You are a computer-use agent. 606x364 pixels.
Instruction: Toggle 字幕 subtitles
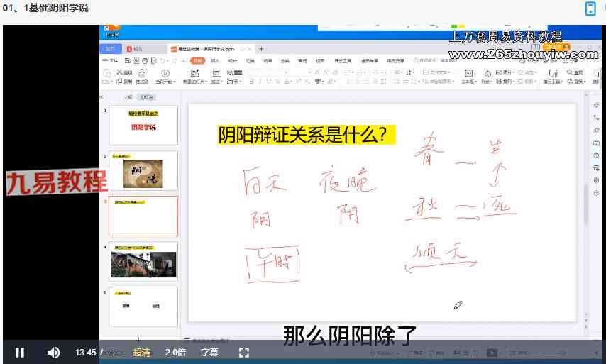(209, 352)
